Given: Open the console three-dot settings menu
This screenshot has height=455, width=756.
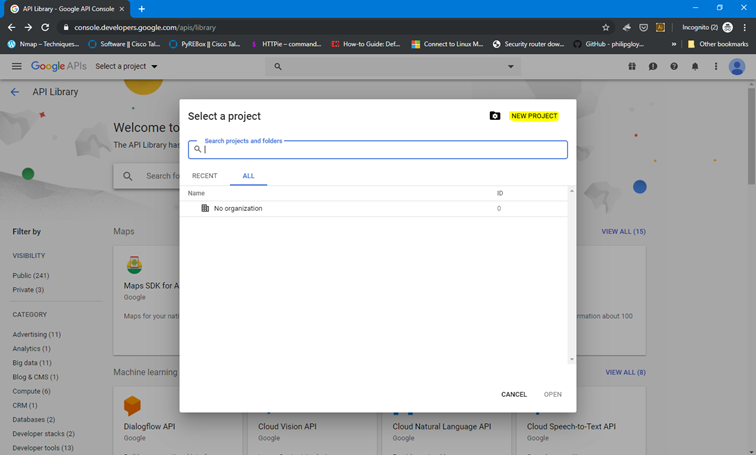Looking at the screenshot, I should coord(716,67).
